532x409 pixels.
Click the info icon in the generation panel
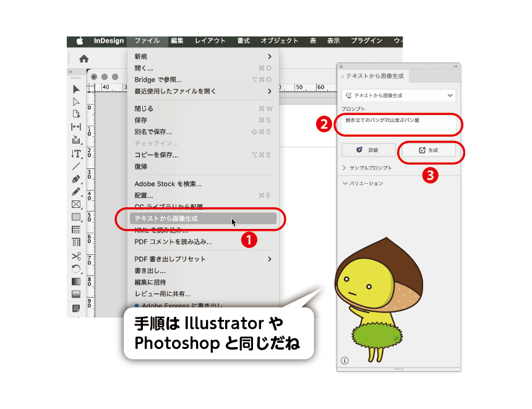(x=345, y=361)
